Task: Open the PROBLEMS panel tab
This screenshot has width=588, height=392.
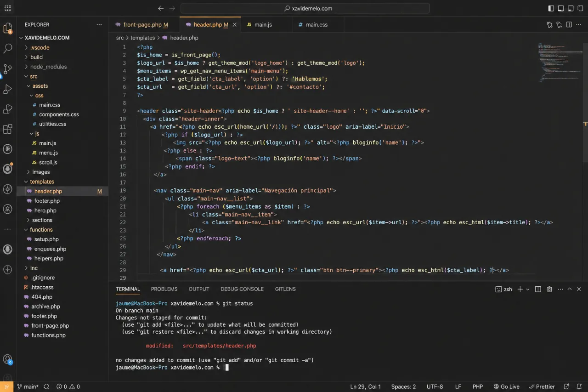Action: [x=164, y=289]
